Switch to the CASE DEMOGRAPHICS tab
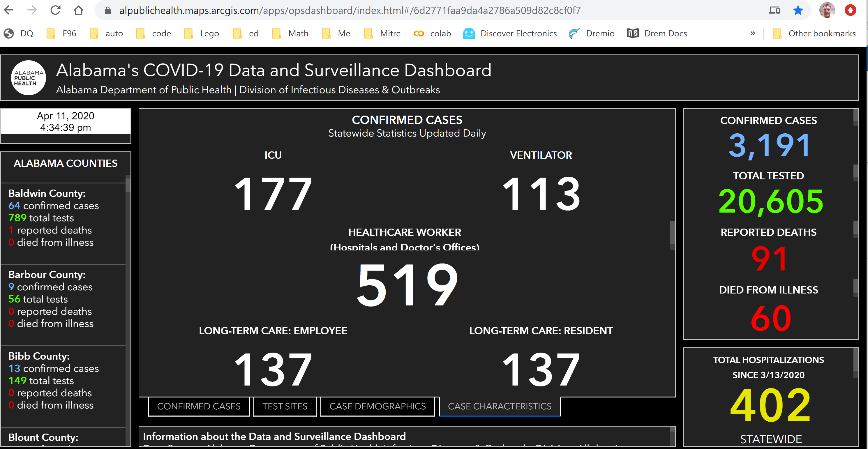 (377, 406)
